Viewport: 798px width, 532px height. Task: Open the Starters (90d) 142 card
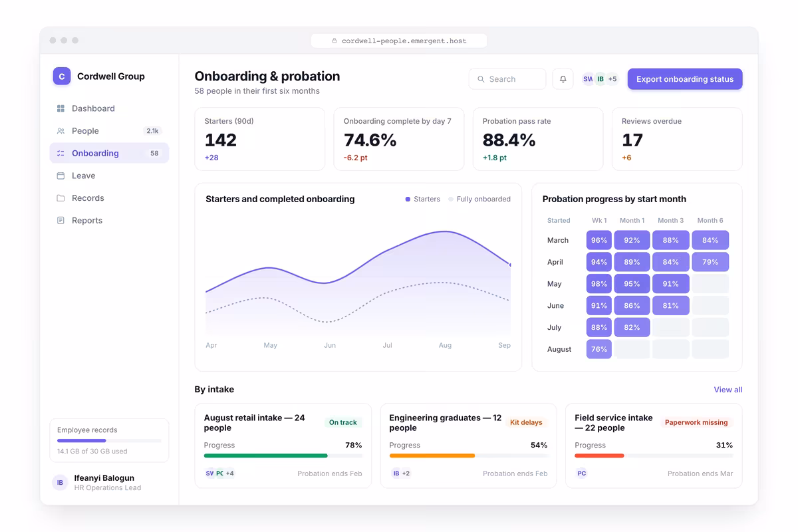pyautogui.click(x=260, y=139)
